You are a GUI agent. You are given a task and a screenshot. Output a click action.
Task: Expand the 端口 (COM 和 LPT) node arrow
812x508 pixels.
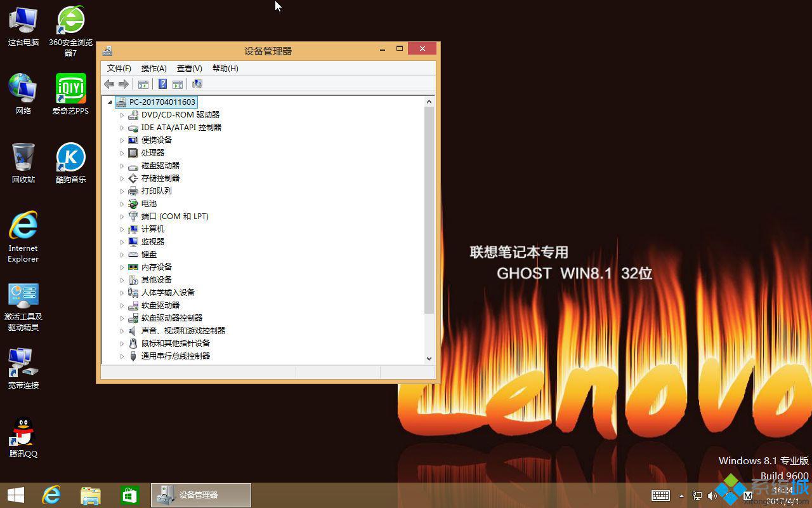pyautogui.click(x=122, y=217)
